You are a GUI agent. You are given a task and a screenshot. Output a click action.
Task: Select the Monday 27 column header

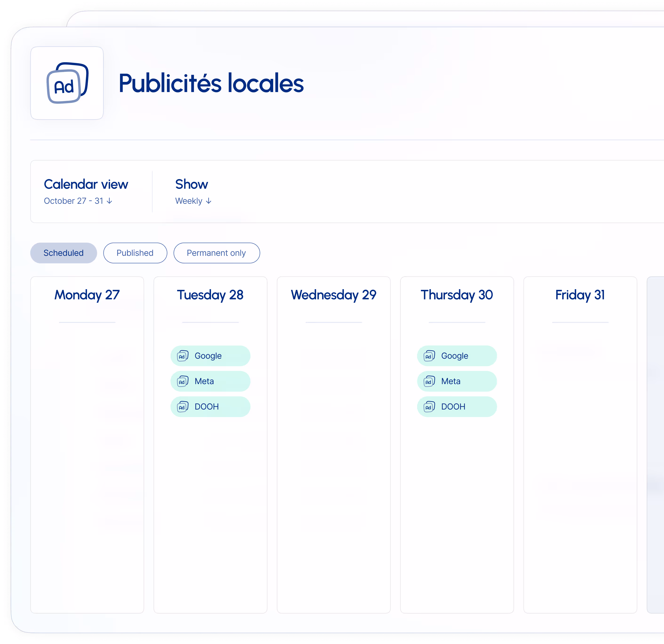tap(87, 295)
